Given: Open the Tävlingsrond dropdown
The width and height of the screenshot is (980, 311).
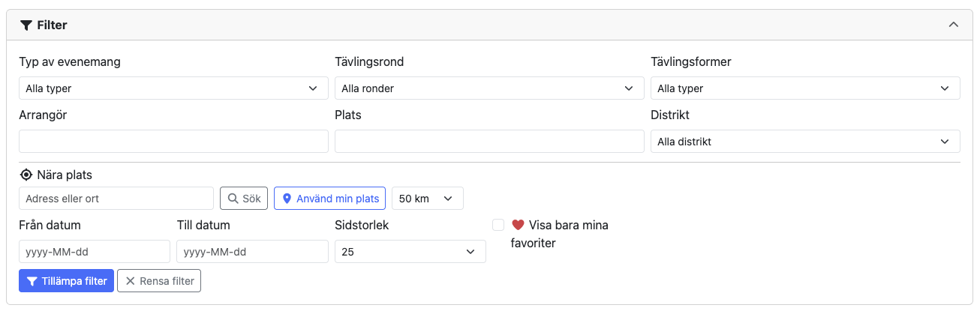Looking at the screenshot, I should pyautogui.click(x=488, y=88).
